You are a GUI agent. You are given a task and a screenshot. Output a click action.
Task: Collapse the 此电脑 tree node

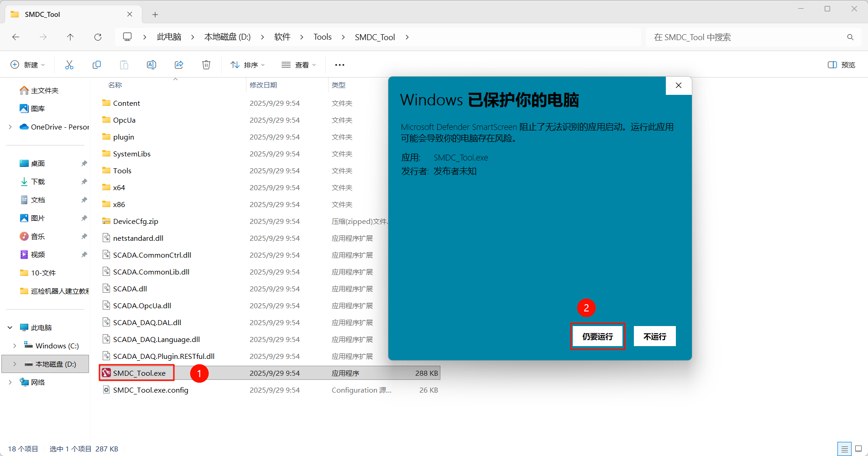point(10,327)
